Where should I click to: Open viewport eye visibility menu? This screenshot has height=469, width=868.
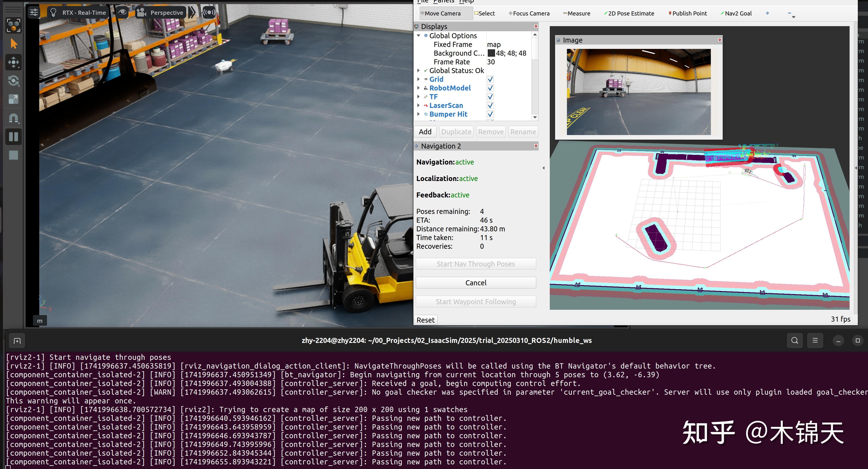coord(122,13)
